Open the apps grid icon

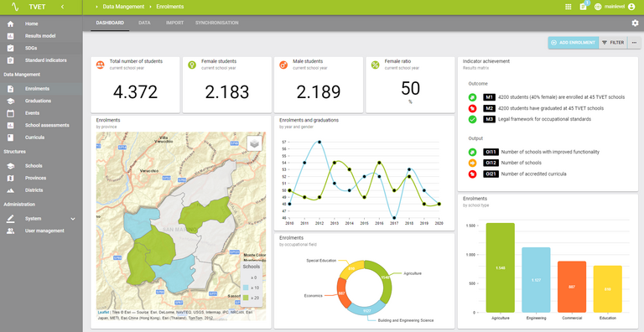(x=568, y=7)
